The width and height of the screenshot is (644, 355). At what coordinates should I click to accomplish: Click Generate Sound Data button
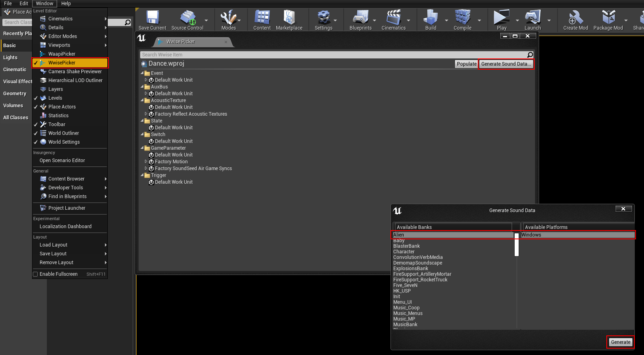(506, 64)
